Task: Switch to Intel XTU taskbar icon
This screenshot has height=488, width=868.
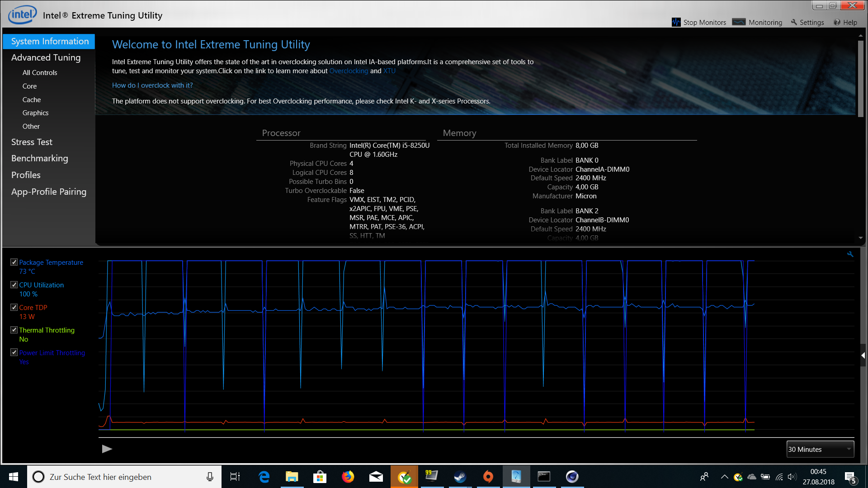Action: pyautogui.click(x=516, y=477)
